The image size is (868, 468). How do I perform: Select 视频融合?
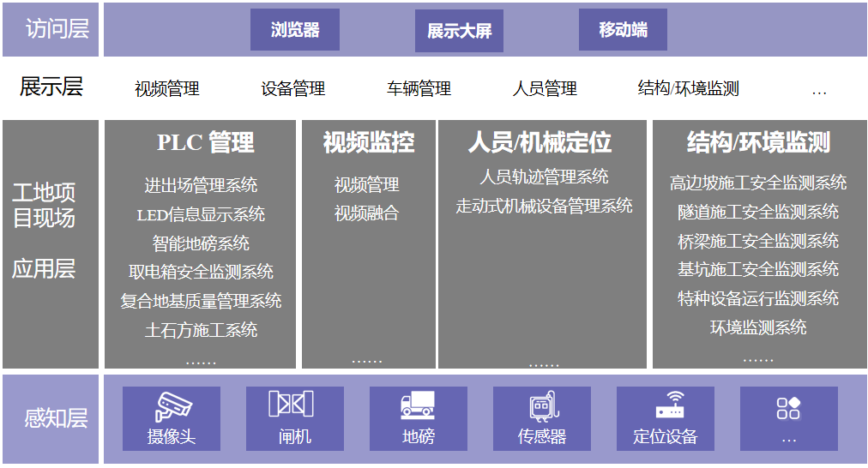pos(366,213)
